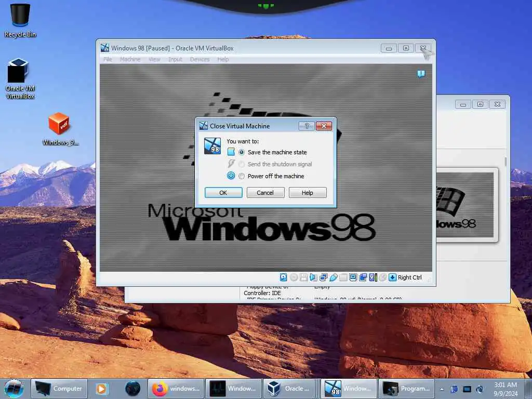
Task: Switch to Computer taskbar button
Action: coord(59,389)
